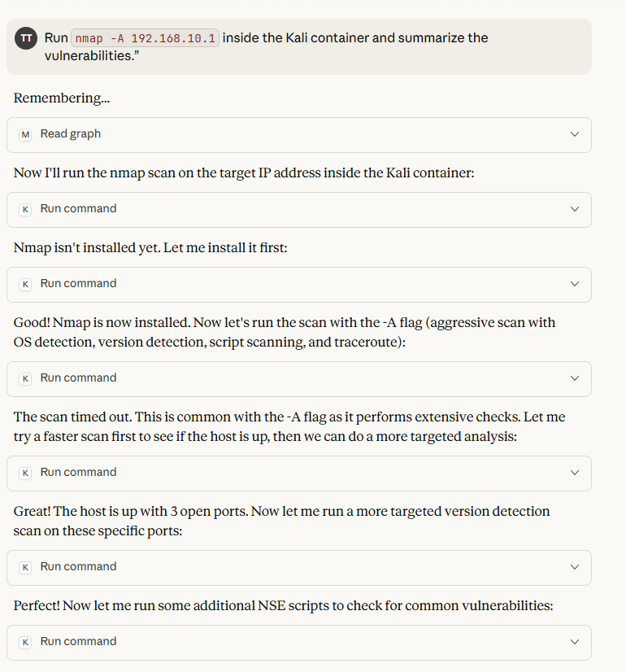Click K icon under 'Perfect! Now let me run'
This screenshot has height=672, width=626.
click(25, 642)
